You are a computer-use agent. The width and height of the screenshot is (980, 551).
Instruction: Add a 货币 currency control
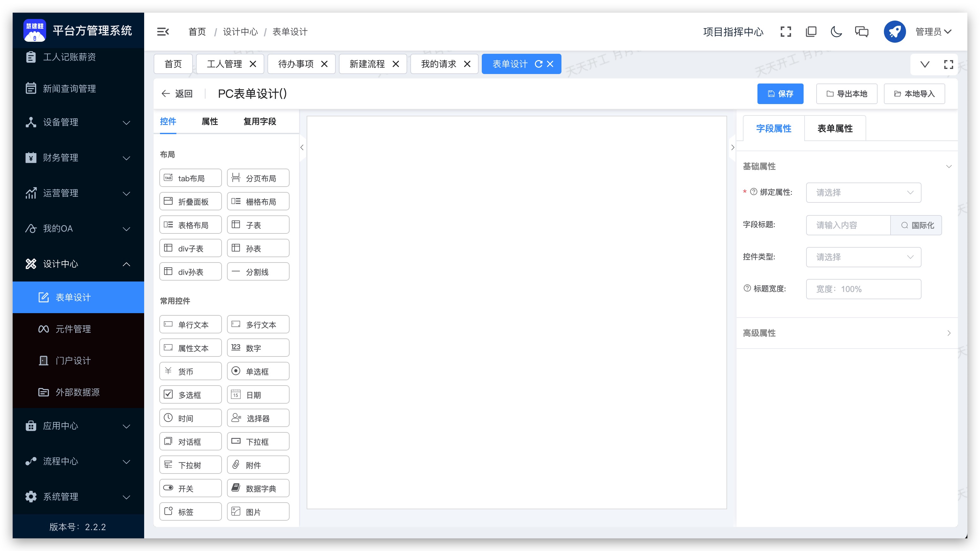(x=190, y=371)
